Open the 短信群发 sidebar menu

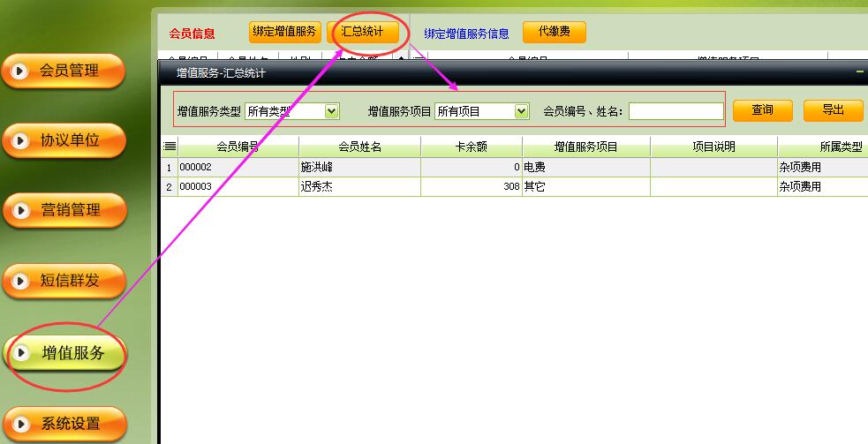coord(64,280)
